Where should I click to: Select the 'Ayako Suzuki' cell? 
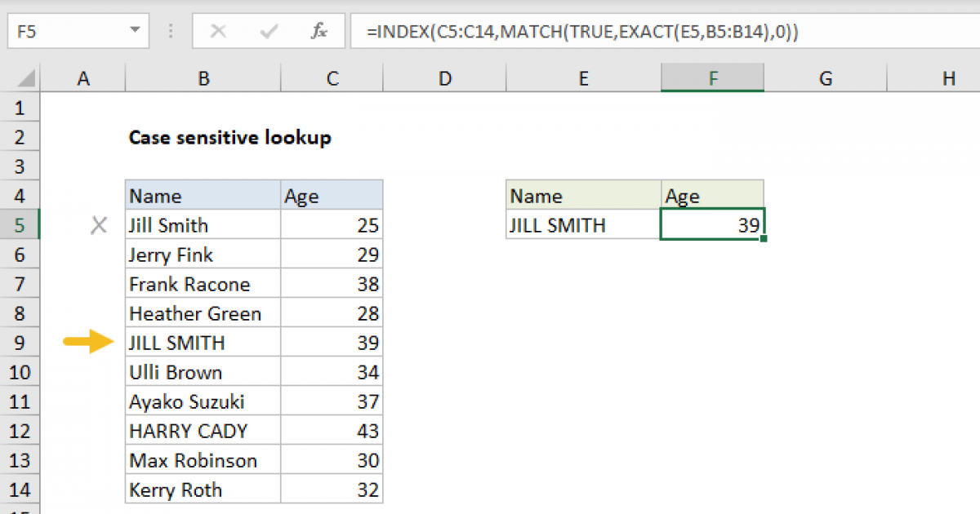[x=203, y=401]
